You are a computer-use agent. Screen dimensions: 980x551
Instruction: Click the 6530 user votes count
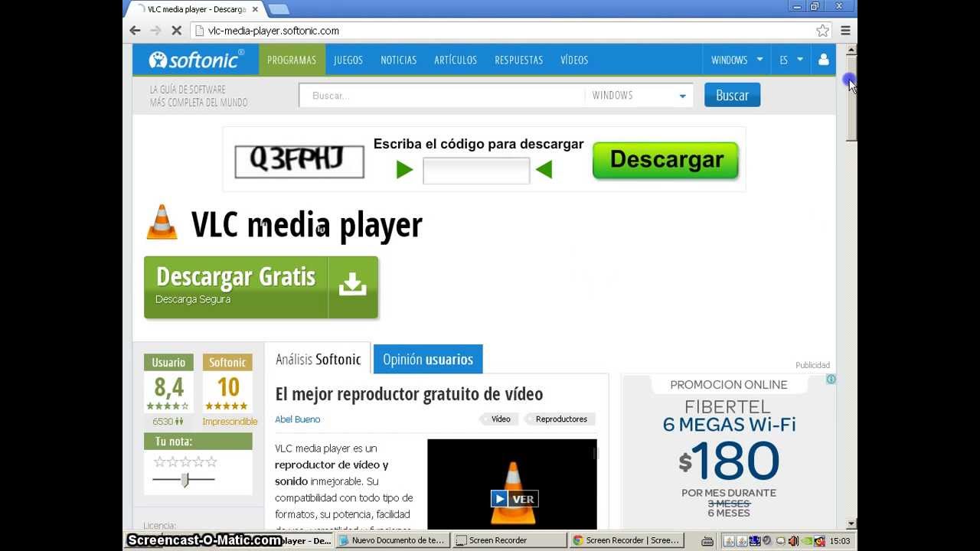click(168, 422)
